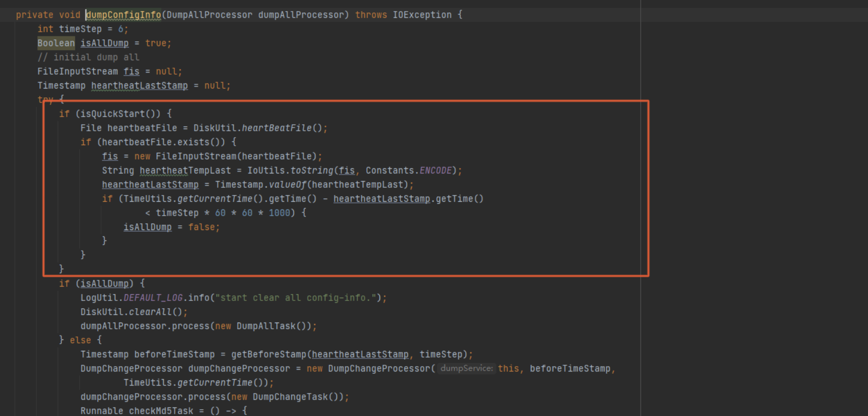Click the DEFAULT_LOG constant
Screen dimensions: 868x416
point(153,298)
